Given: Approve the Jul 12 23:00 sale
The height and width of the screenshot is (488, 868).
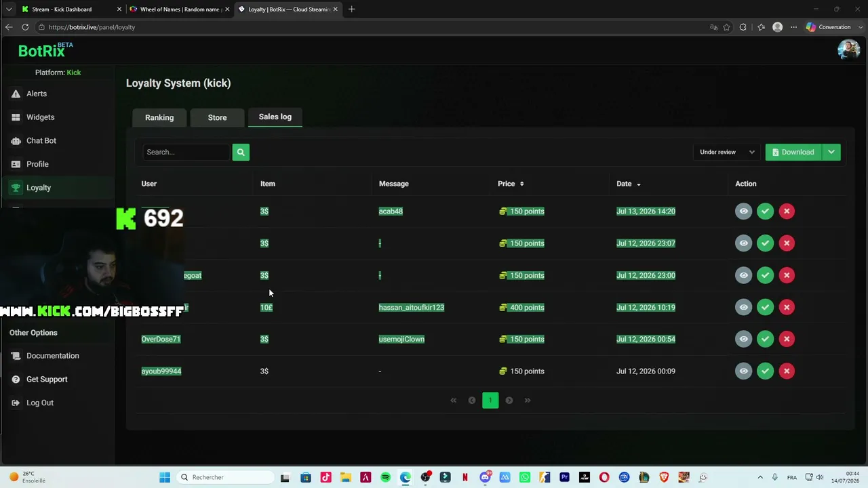Looking at the screenshot, I should pos(765,275).
